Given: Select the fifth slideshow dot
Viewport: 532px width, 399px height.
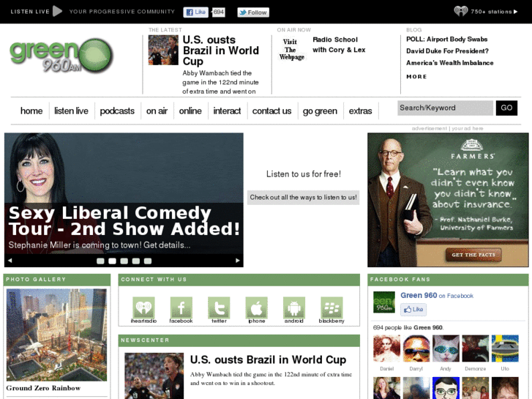Looking at the screenshot, I should (x=148, y=261).
